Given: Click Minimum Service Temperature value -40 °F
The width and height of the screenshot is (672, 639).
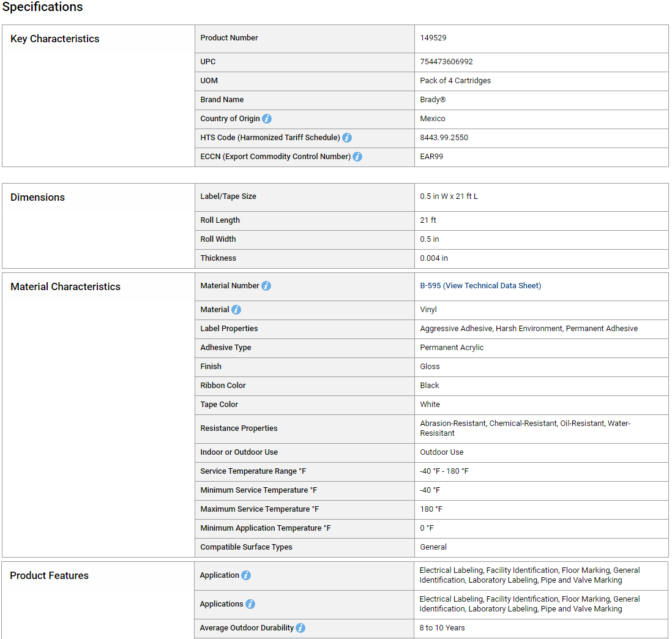Looking at the screenshot, I should click(x=430, y=490).
